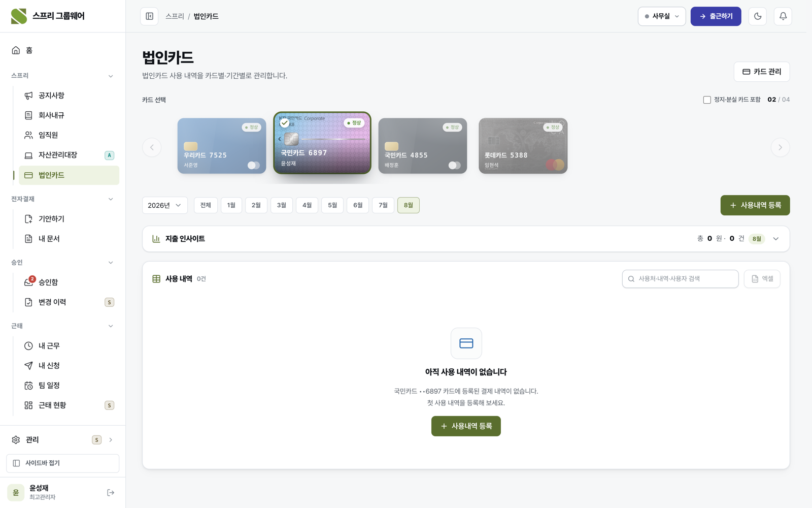Select the 롯데카드 5388 card
Screen dimensions: 812x508
pyautogui.click(x=523, y=146)
